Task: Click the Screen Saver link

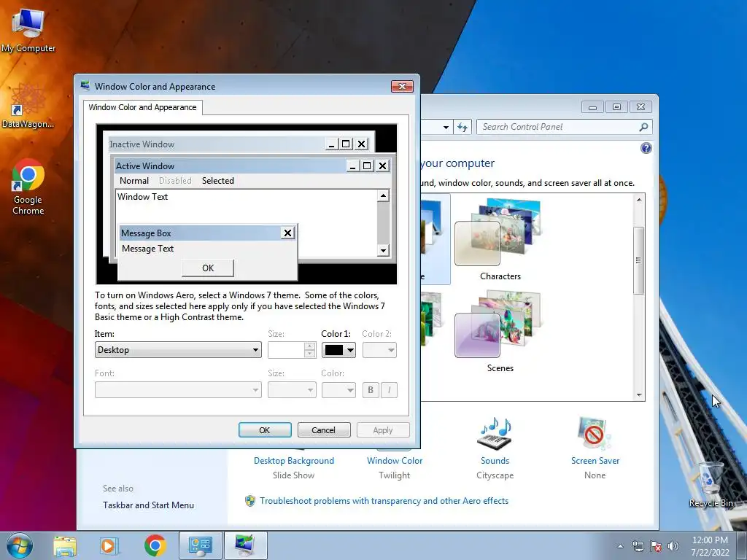Action: pyautogui.click(x=595, y=461)
